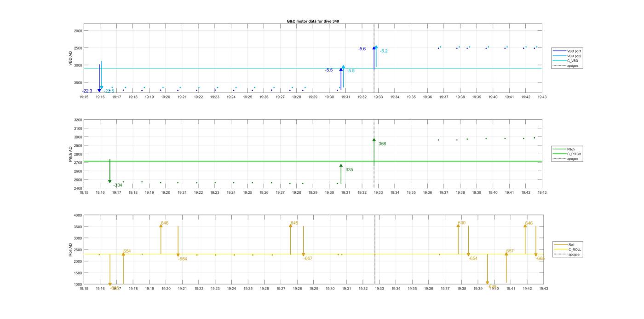
Task: Click the 'G&C motor data for dive 340' title
Action: point(313,21)
